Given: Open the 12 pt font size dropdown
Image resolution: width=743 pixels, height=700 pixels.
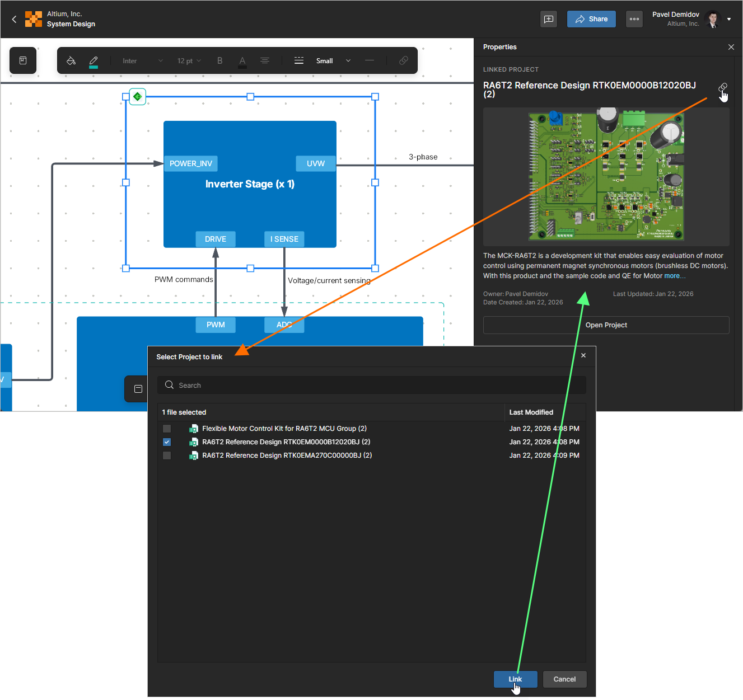Looking at the screenshot, I should pos(189,60).
